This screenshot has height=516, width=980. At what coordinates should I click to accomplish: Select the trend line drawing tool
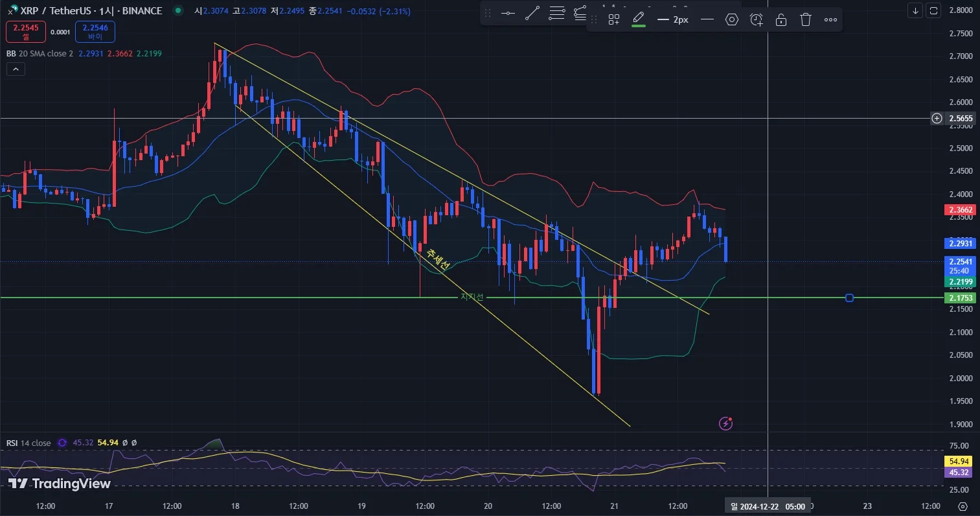tap(532, 14)
